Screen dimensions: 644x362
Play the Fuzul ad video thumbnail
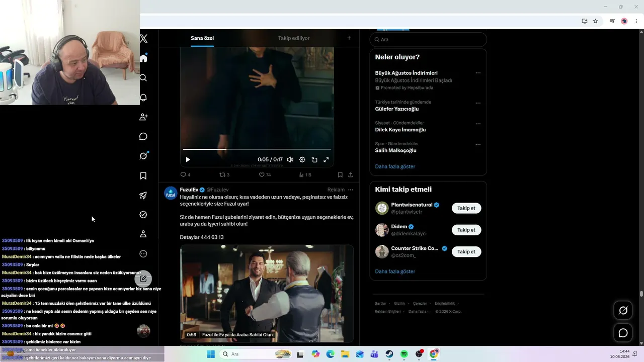(x=267, y=294)
